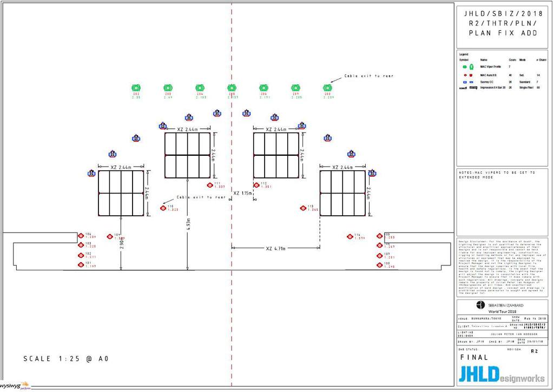Screen dimensions: 554x392
Task: Select the XZ 4.71m dimension label
Action: (x=276, y=248)
